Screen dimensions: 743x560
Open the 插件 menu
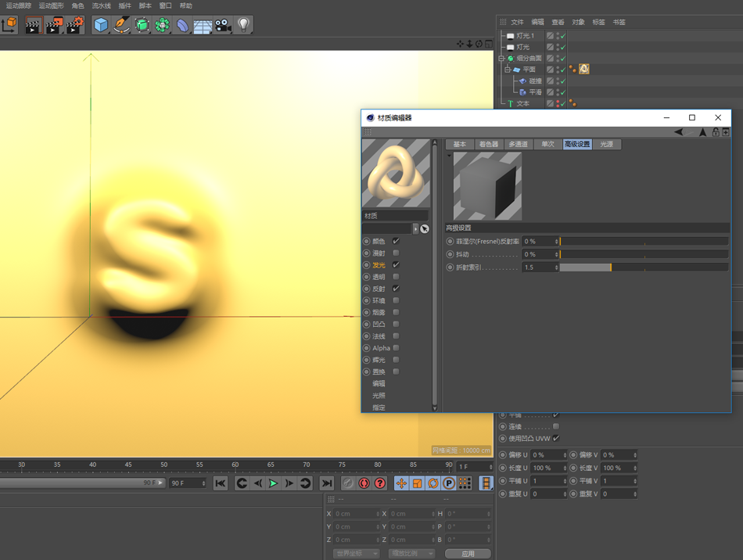pos(124,5)
